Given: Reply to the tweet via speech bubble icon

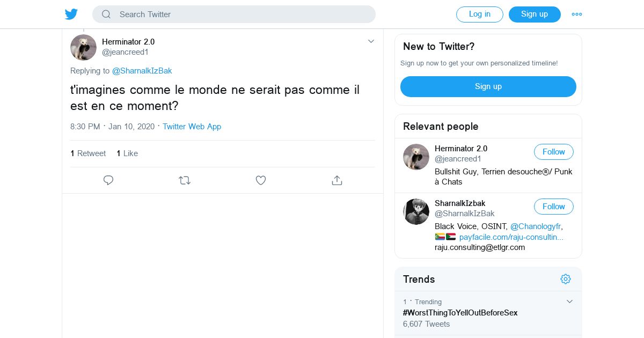Looking at the screenshot, I should click(x=108, y=180).
